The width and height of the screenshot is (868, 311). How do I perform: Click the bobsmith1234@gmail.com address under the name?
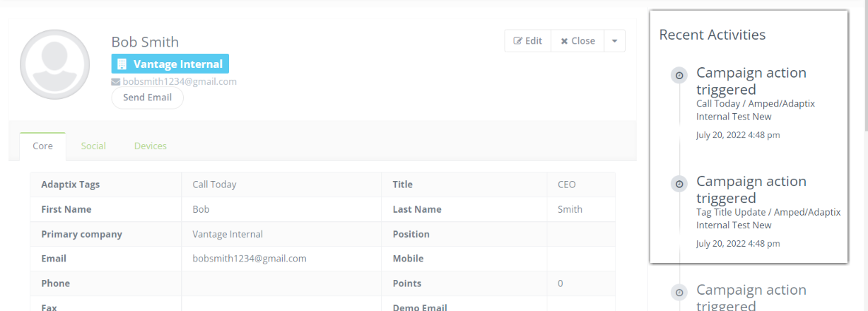click(180, 82)
